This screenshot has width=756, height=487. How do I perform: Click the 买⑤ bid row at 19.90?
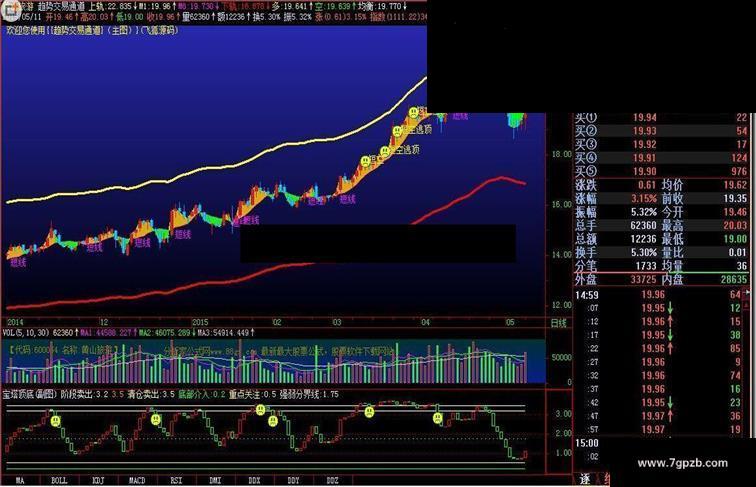coord(661,172)
